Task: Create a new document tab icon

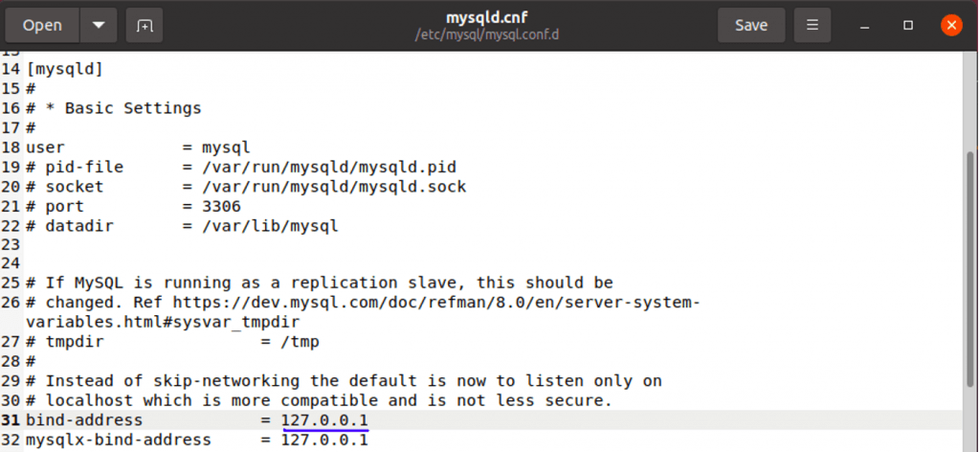Action: point(145,26)
